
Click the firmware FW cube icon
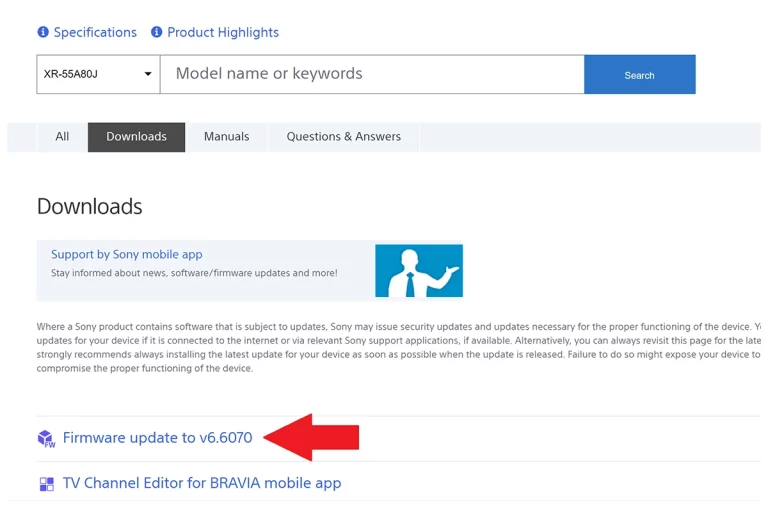[46, 438]
